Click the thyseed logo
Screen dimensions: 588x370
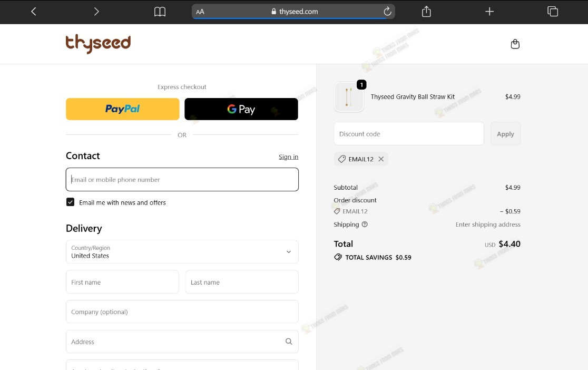click(x=98, y=44)
